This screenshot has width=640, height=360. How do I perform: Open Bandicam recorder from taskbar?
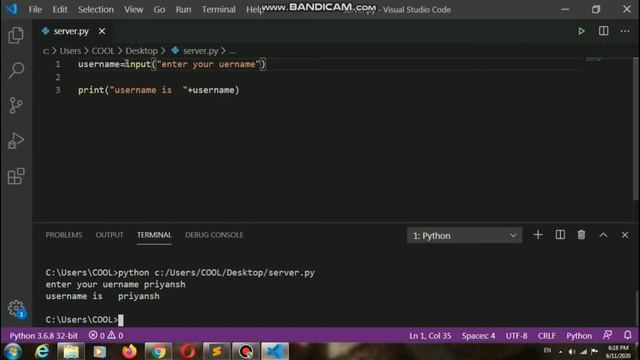246,351
